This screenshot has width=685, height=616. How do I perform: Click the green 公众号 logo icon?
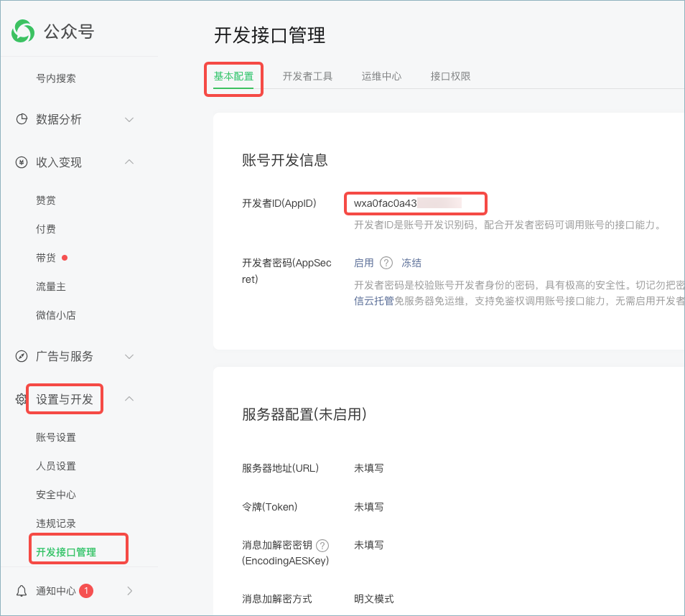click(23, 31)
